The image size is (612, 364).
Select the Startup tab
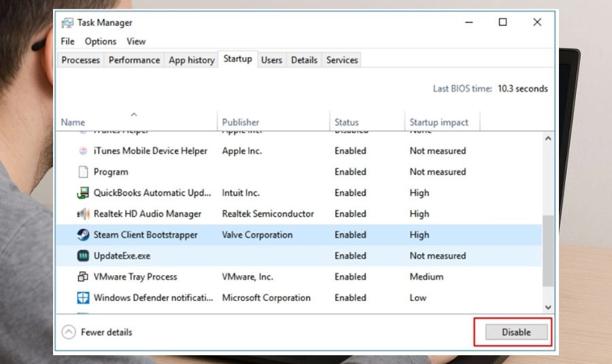[238, 59]
